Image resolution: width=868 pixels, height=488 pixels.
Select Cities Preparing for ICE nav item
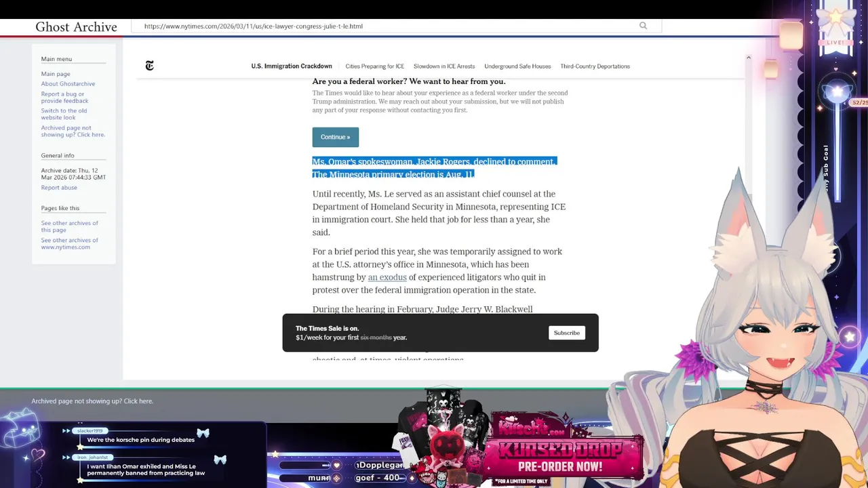click(374, 66)
